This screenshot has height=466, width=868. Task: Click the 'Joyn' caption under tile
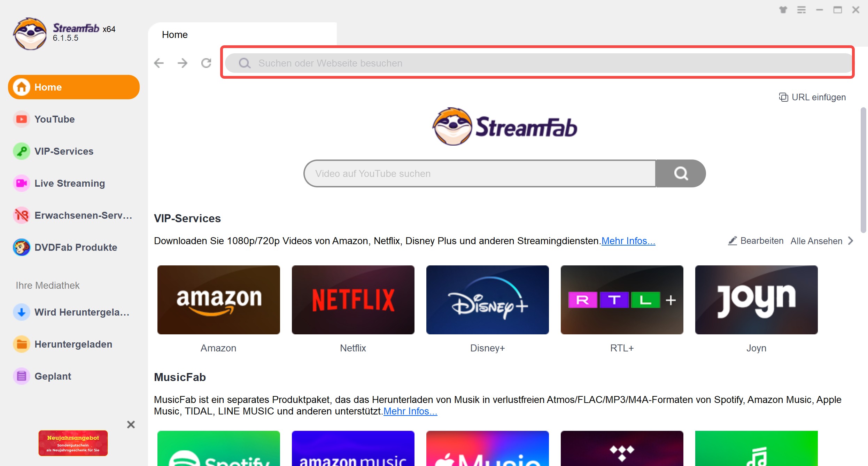point(757,348)
